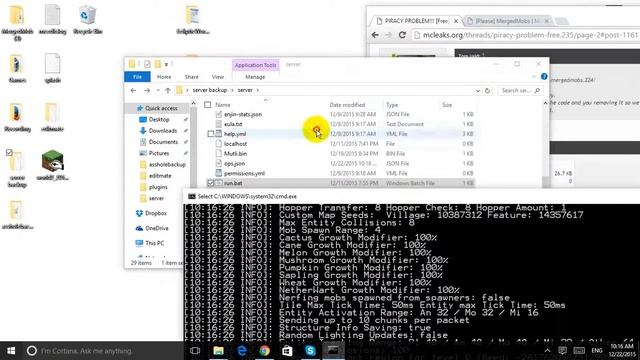
Task: Open the Windows Start menu
Action: click(x=11, y=351)
